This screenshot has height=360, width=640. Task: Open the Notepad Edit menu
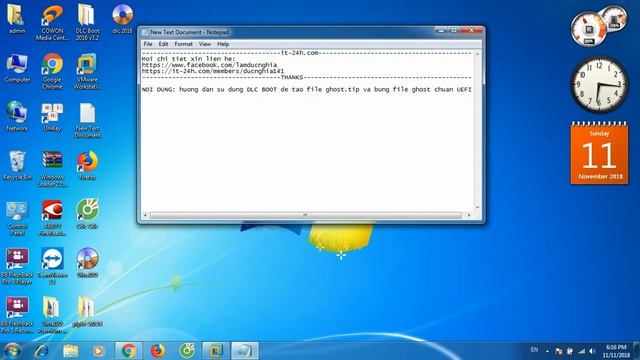pos(163,44)
